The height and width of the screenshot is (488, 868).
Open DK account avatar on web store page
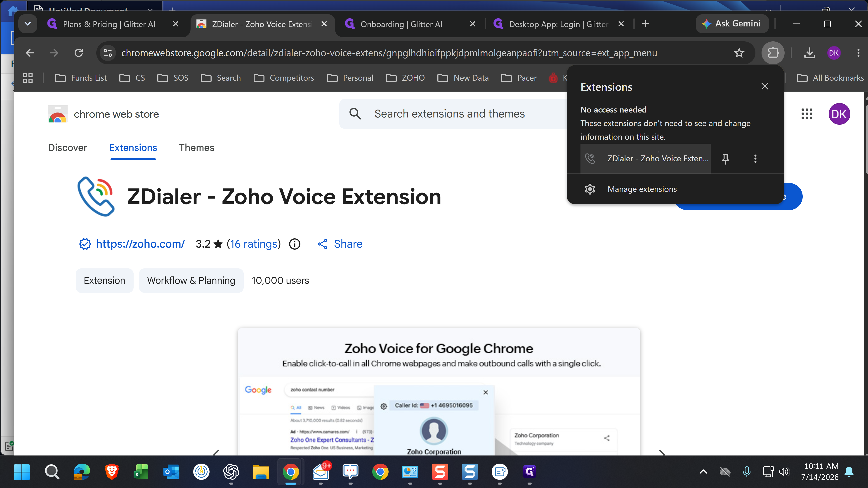(839, 114)
